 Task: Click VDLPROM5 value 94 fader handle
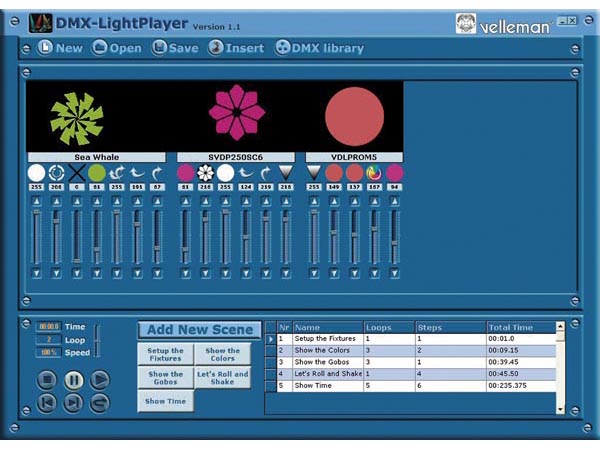[x=395, y=243]
